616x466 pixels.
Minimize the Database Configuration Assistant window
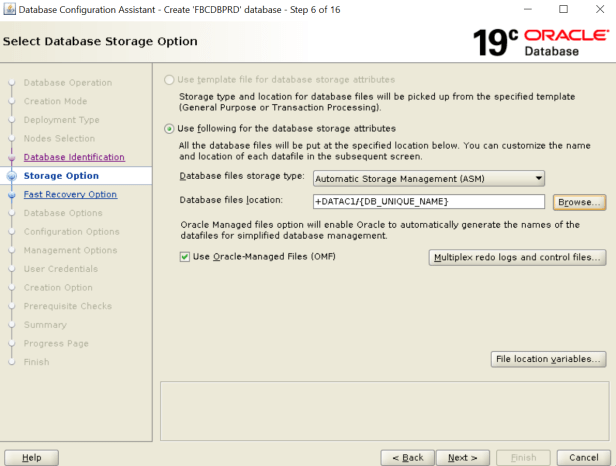[526, 9]
